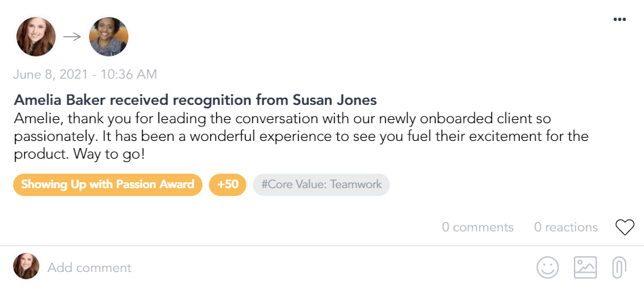Click the recognition message body text
This screenshot has height=291, width=644.
pos(282,137)
